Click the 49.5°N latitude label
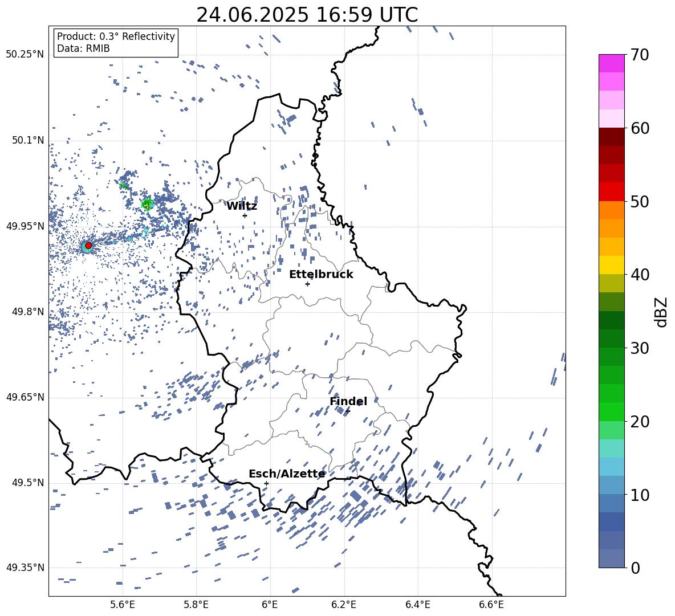The height and width of the screenshot is (616, 675). 28,483
